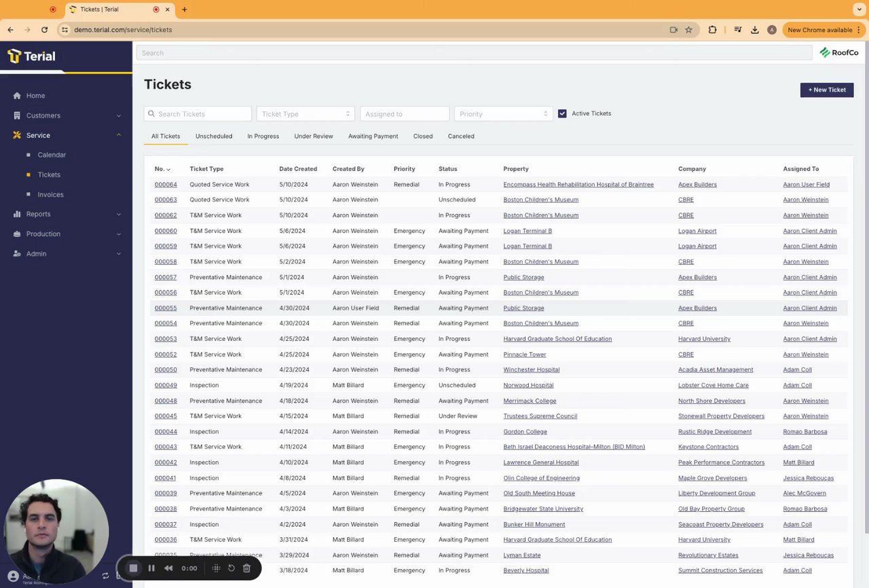The width and height of the screenshot is (869, 588).
Task: Click the user avatar icon in sidebar footer
Action: click(13, 576)
